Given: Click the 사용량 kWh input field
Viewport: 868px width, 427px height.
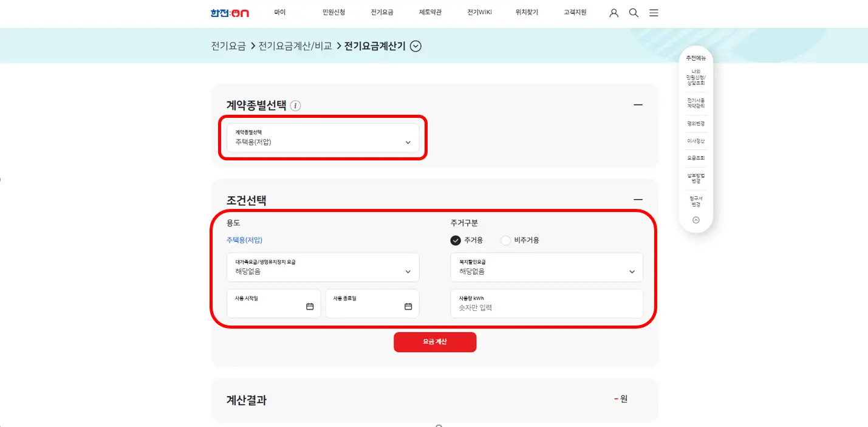Looking at the screenshot, I should click(546, 304).
